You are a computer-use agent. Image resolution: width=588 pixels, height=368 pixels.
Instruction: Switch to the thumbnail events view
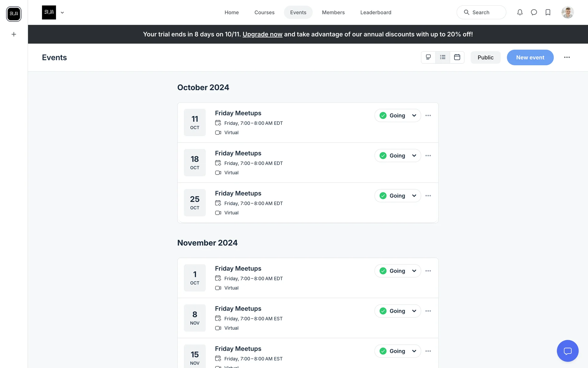click(x=428, y=57)
